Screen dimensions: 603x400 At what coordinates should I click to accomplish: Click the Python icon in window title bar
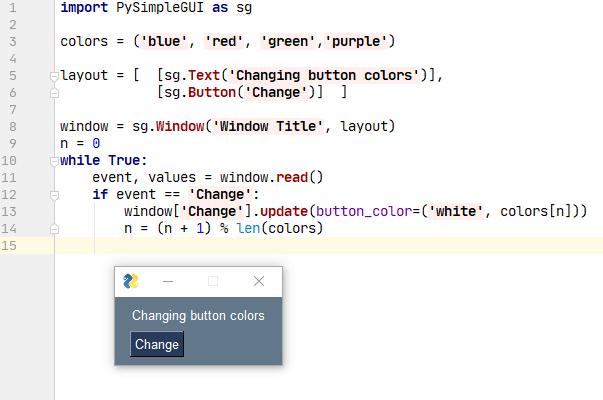tap(131, 281)
